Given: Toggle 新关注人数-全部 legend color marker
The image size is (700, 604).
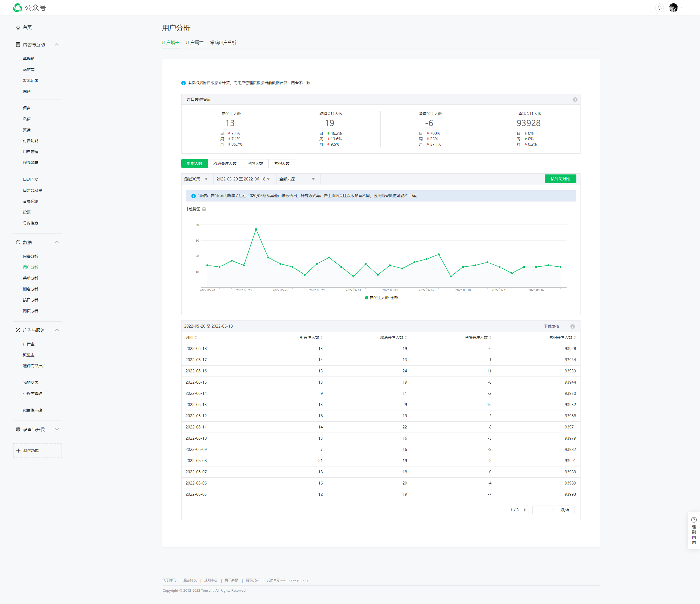Looking at the screenshot, I should click(367, 297).
